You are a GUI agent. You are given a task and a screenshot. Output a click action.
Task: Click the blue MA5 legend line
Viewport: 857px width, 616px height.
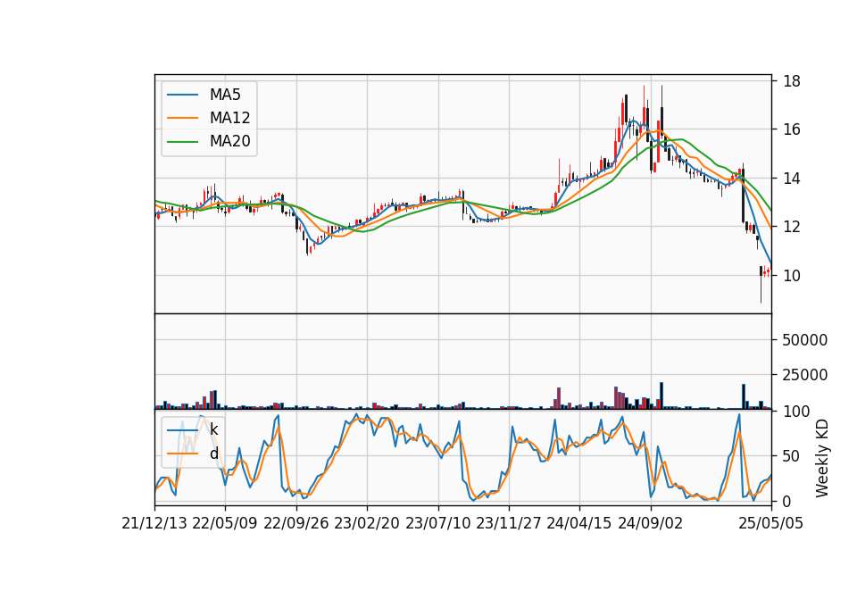tap(182, 96)
